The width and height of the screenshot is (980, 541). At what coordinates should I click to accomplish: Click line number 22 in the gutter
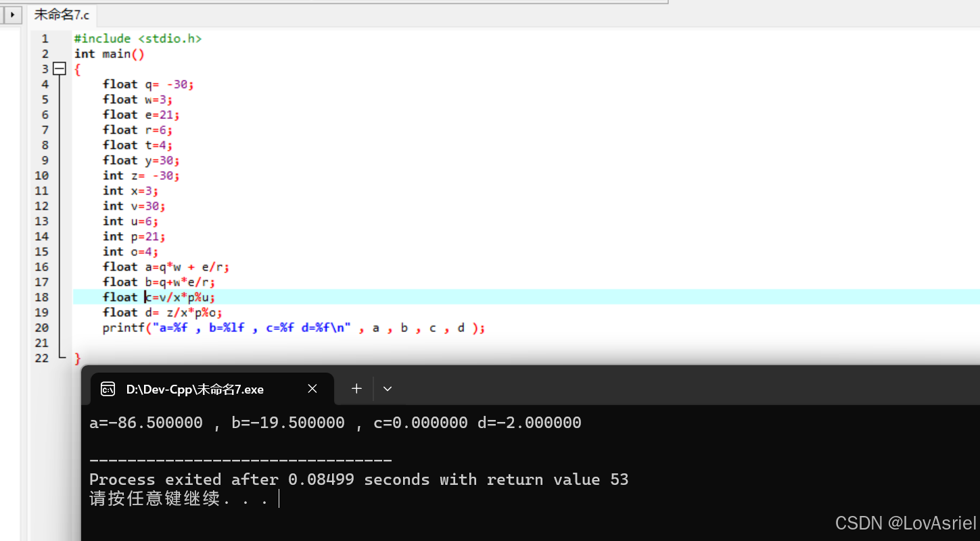click(41, 358)
